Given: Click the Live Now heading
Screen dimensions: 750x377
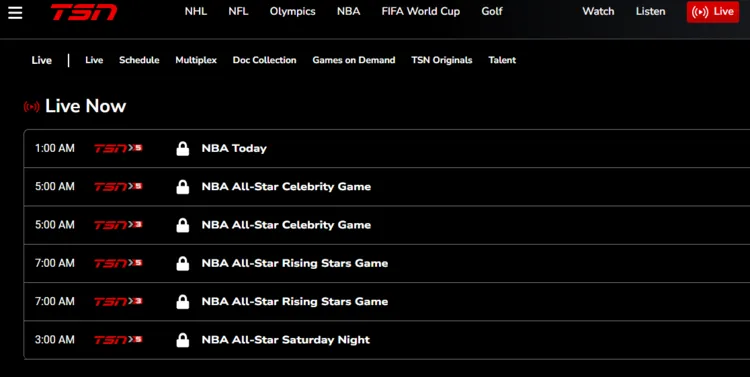Looking at the screenshot, I should pyautogui.click(x=86, y=106).
